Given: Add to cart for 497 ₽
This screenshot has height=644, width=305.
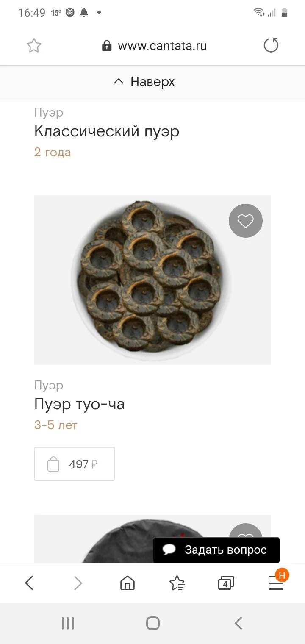Looking at the screenshot, I should (x=74, y=464).
